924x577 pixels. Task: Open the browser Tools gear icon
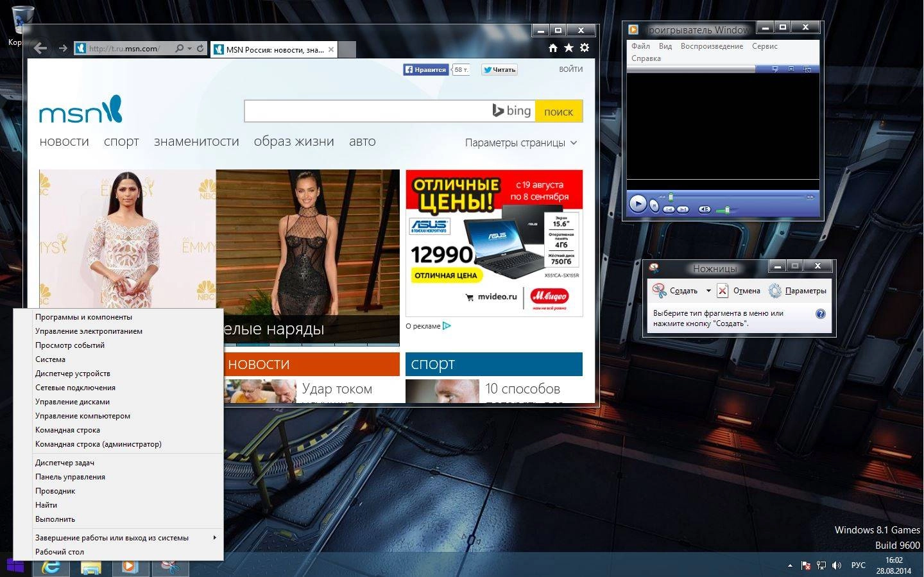tap(585, 48)
